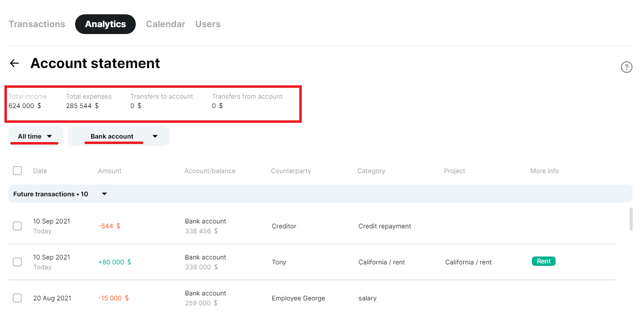This screenshot has width=644, height=329.
Task: Click the Total income value 624 000 $
Action: pyautogui.click(x=25, y=106)
